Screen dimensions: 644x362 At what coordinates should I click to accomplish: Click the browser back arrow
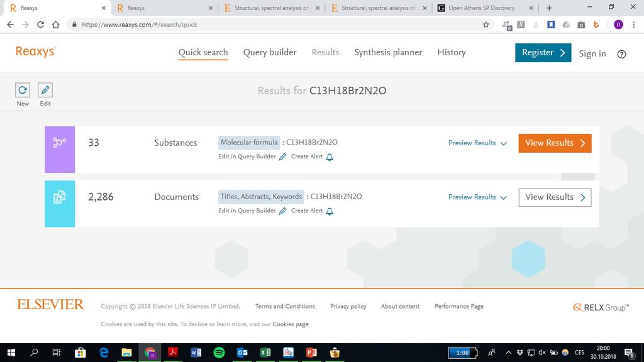10,25
